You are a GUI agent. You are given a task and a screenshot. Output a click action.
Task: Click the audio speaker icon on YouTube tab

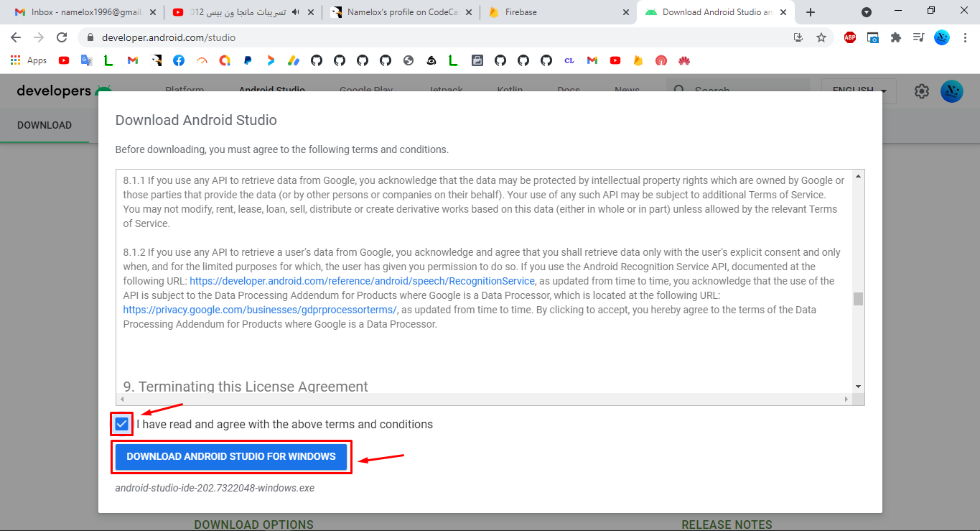[295, 12]
